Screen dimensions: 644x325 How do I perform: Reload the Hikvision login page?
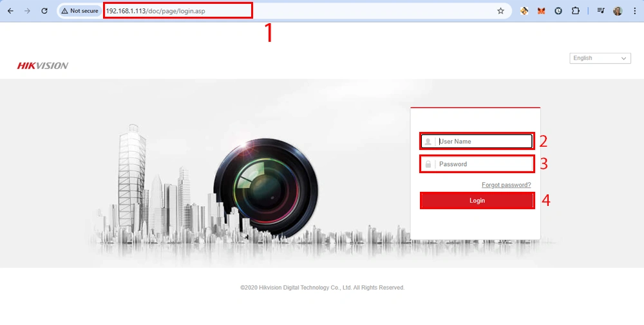[44, 11]
